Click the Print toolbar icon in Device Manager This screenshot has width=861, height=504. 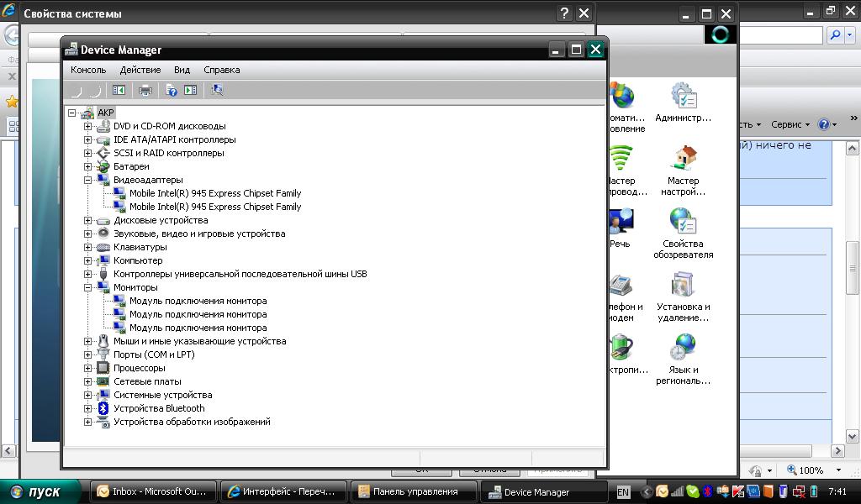145,90
